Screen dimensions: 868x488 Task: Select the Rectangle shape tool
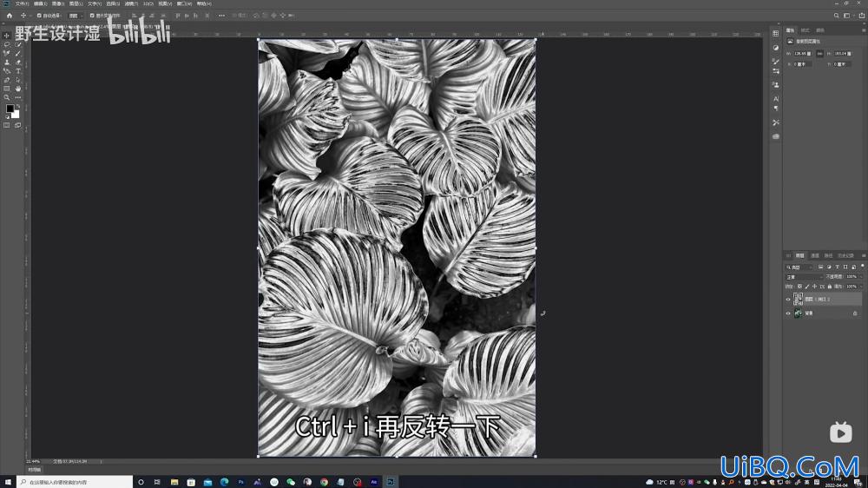click(x=7, y=89)
